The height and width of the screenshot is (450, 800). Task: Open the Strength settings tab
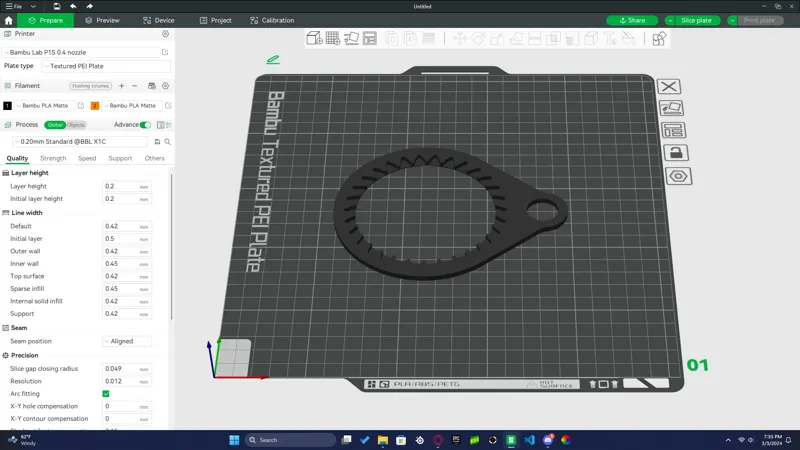point(53,159)
